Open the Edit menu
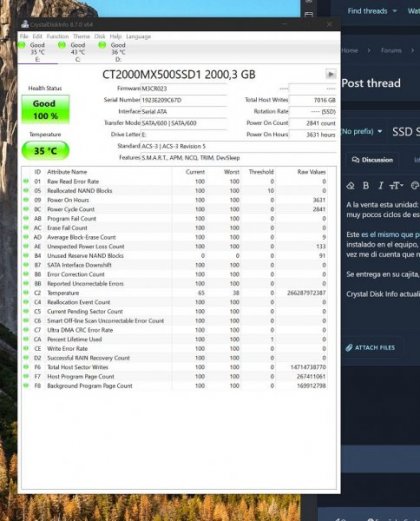The image size is (420, 521). 37,36
